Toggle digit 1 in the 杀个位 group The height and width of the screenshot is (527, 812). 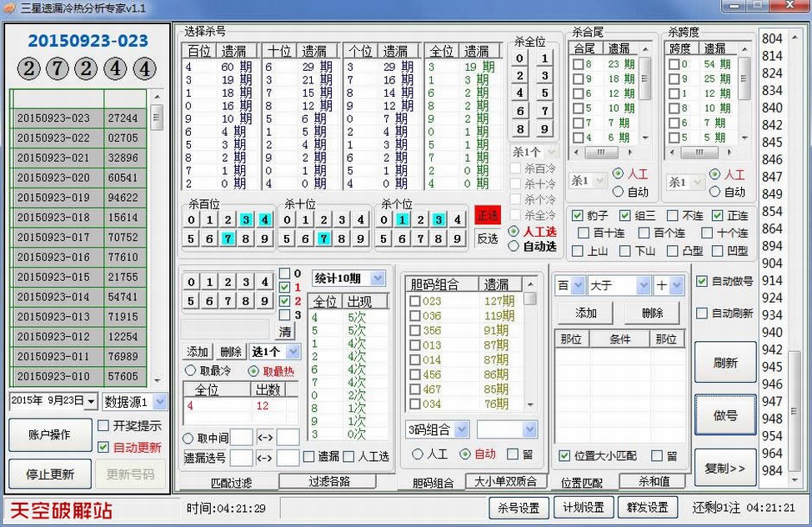(x=402, y=220)
